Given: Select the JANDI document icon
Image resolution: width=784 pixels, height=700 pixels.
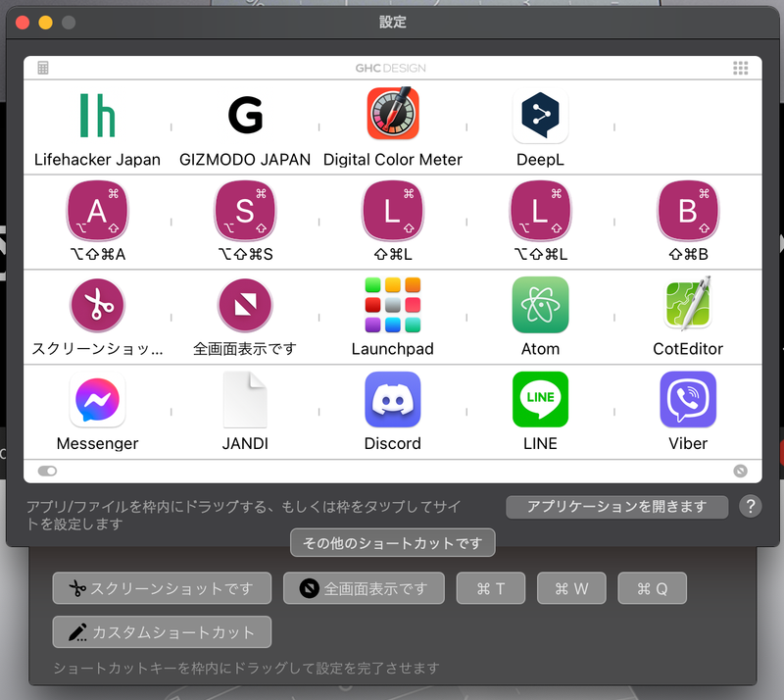Looking at the screenshot, I should pos(245,399).
